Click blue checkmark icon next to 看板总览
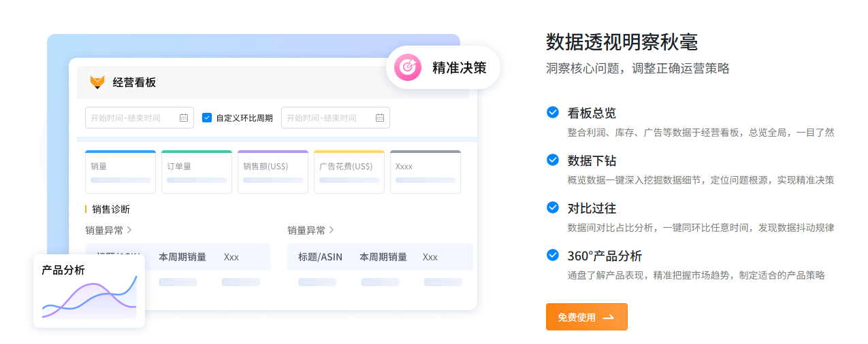Viewport: 868px width, 344px height. [553, 112]
